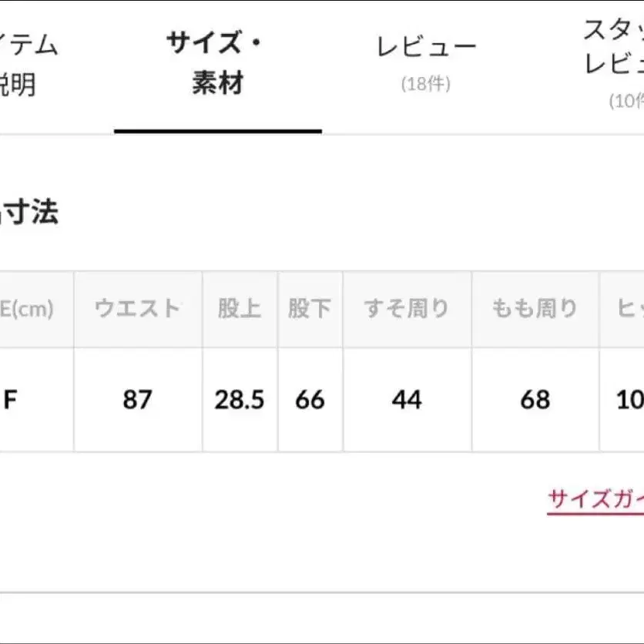Click the inseam value 66
Viewport: 644px width, 644px height.
point(310,400)
